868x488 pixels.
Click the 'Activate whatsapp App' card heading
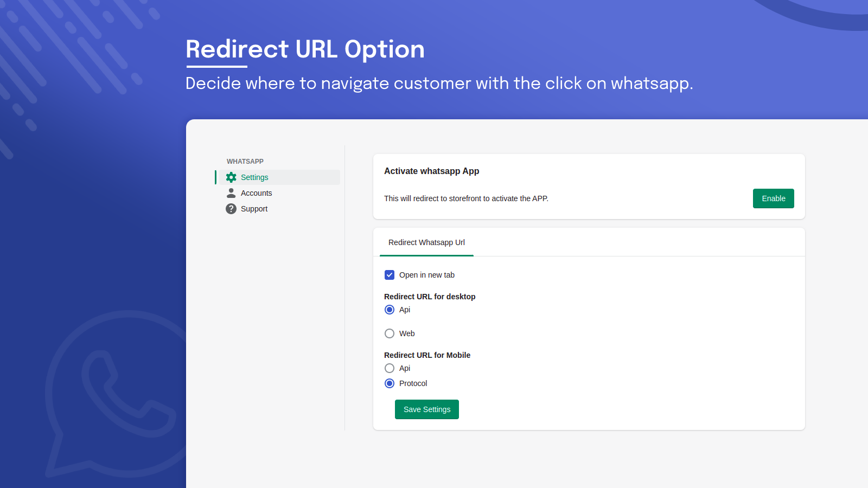[x=432, y=171]
